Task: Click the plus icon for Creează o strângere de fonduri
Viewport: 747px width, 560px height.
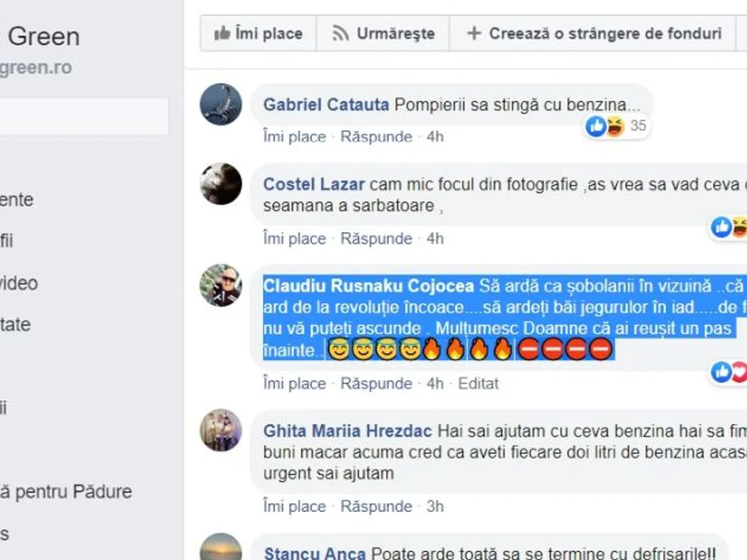Action: click(474, 34)
